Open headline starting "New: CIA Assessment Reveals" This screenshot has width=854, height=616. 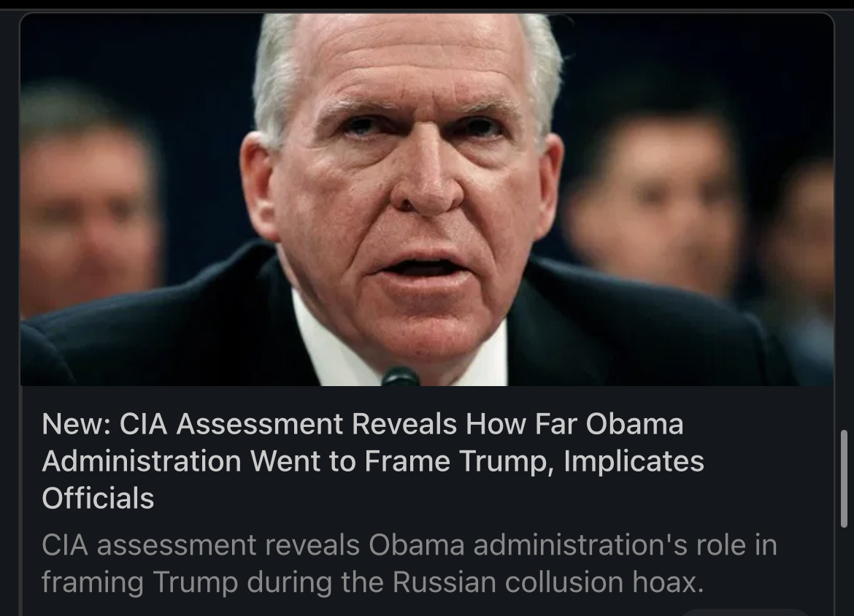pos(373,461)
